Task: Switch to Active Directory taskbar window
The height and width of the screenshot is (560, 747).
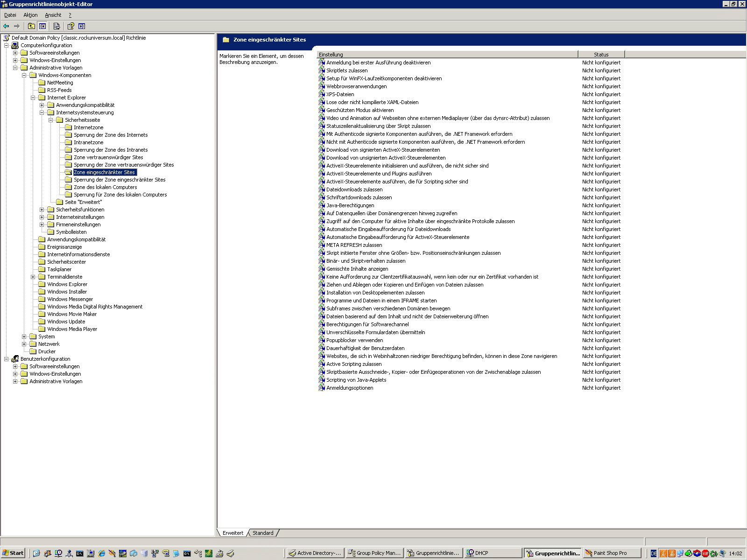Action: tap(316, 553)
